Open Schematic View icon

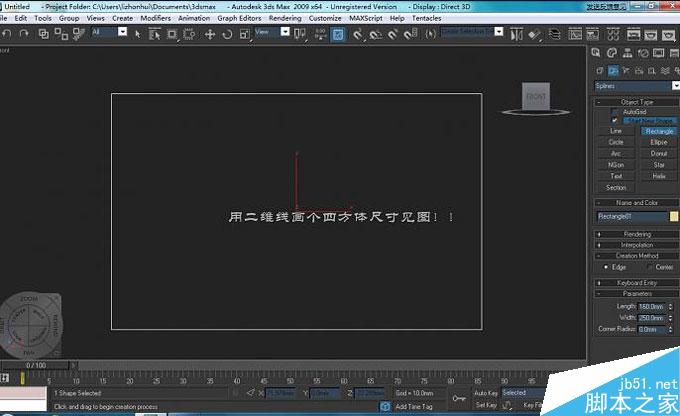pos(592,34)
